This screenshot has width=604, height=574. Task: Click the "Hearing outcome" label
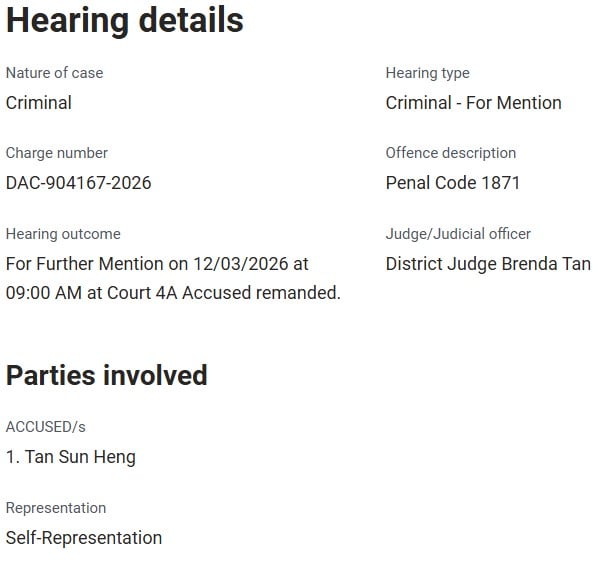63,234
